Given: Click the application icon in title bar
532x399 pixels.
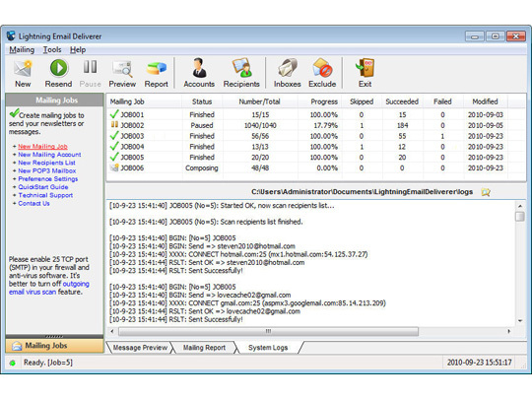Looking at the screenshot, I should pyautogui.click(x=11, y=35).
